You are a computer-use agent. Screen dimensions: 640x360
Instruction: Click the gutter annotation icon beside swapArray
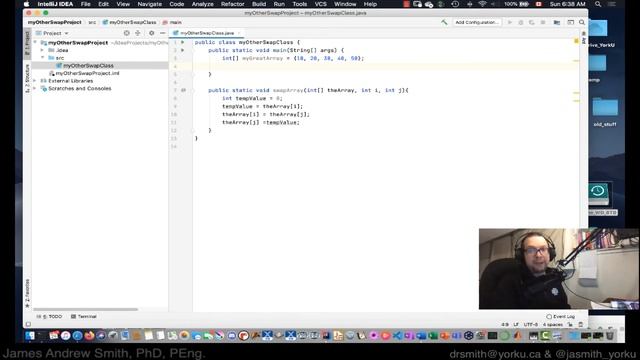pos(183,90)
